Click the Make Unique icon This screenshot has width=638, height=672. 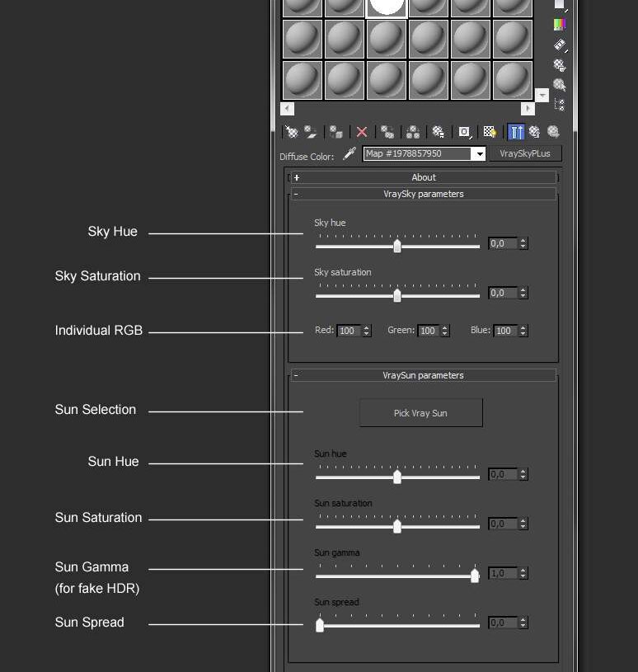[413, 132]
